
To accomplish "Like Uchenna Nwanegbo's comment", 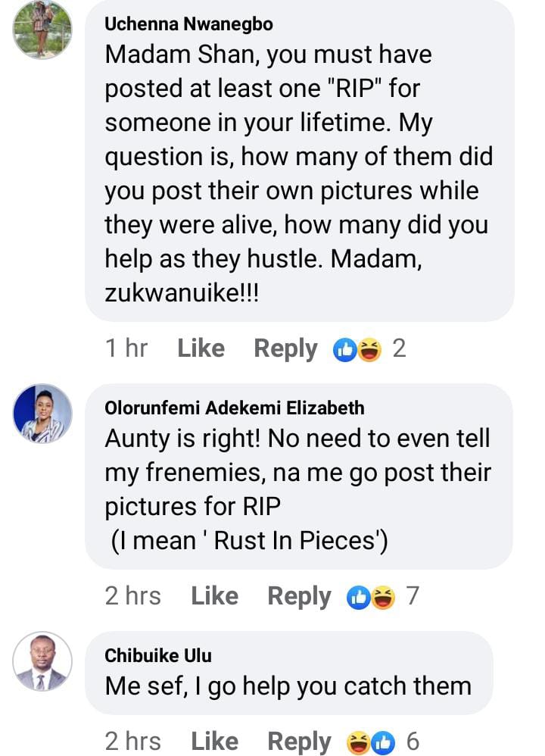I will (201, 348).
